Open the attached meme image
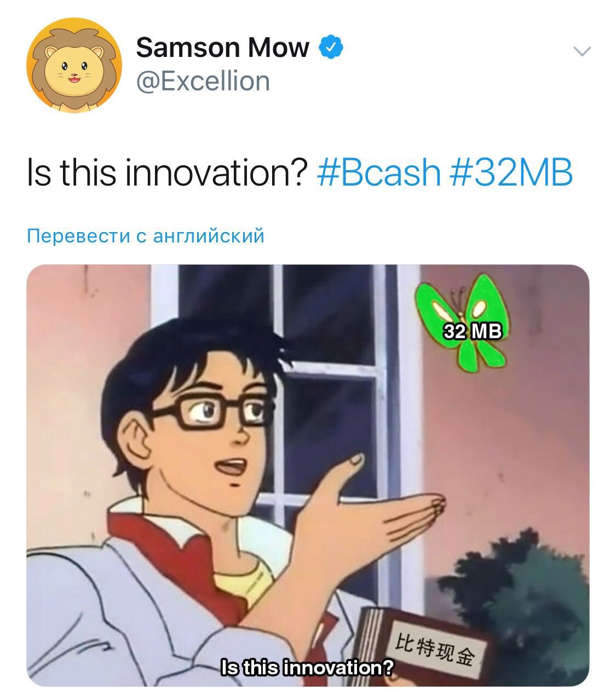The height and width of the screenshot is (700, 616). (x=308, y=476)
